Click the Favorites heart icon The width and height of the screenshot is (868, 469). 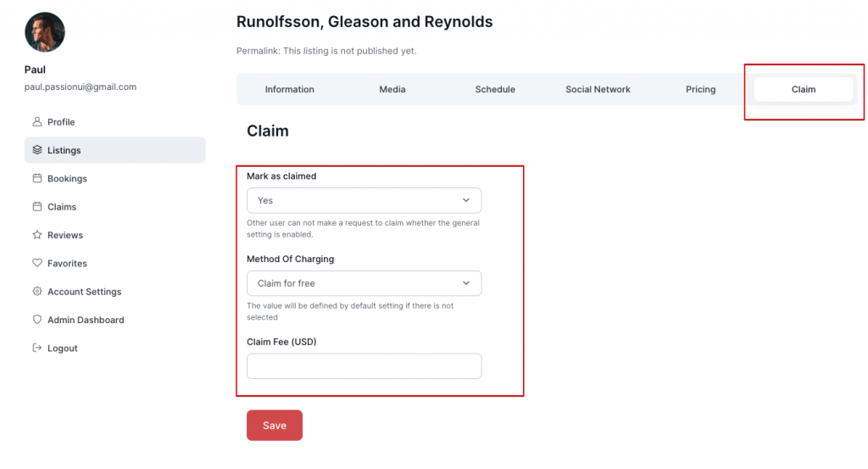tap(37, 263)
